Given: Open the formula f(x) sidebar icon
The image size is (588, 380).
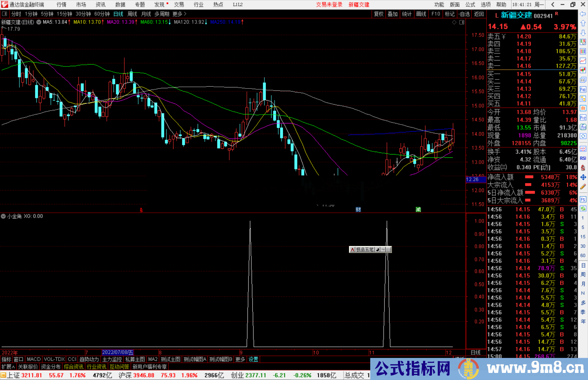Looking at the screenshot, I should click(x=583, y=127).
